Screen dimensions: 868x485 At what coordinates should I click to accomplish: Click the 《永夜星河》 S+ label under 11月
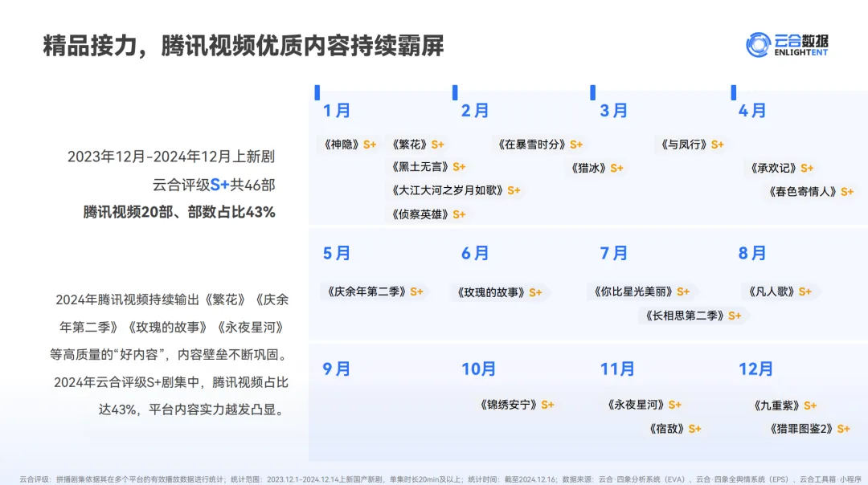[643, 405]
